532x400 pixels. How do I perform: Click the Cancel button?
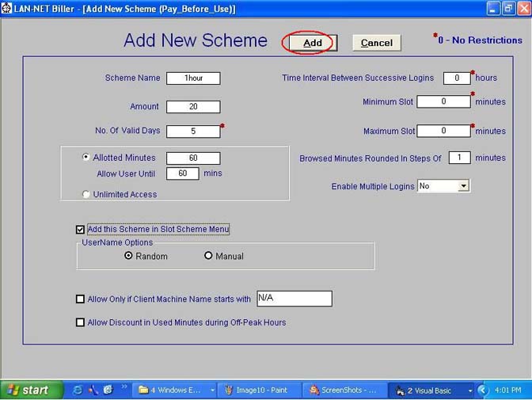(x=376, y=43)
